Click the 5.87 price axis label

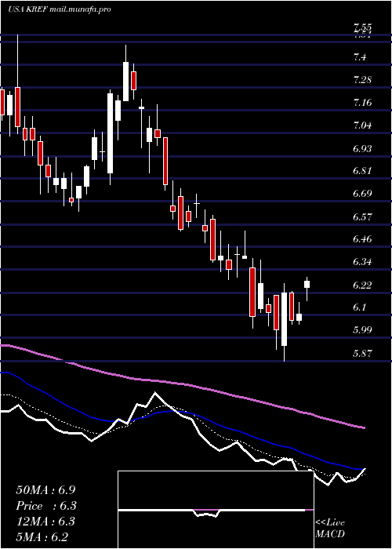[362, 354]
